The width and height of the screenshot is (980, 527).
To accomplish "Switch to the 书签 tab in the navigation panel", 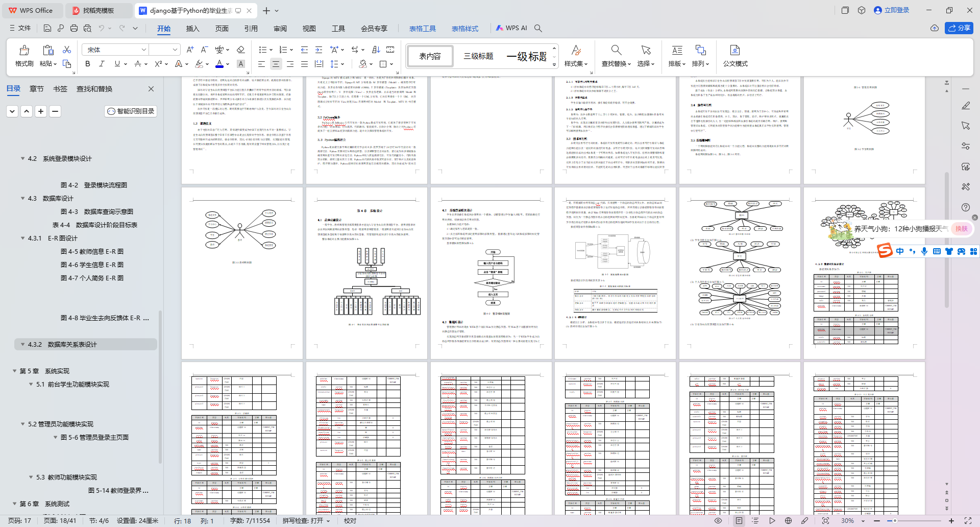I will 60,89.
